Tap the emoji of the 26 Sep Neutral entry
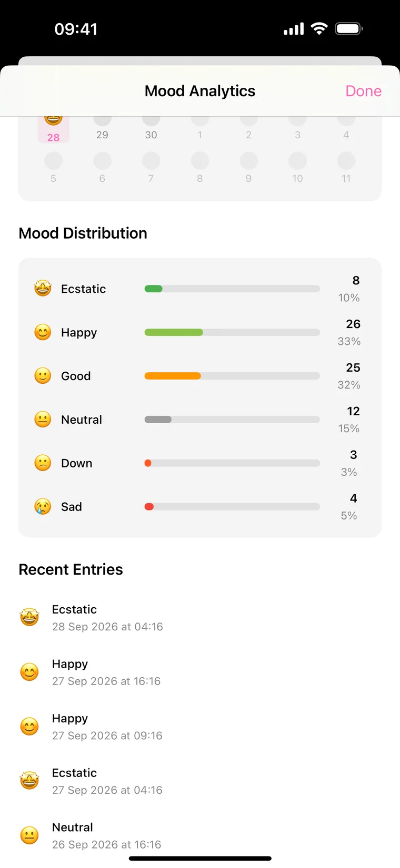The width and height of the screenshot is (400, 868). click(29, 835)
